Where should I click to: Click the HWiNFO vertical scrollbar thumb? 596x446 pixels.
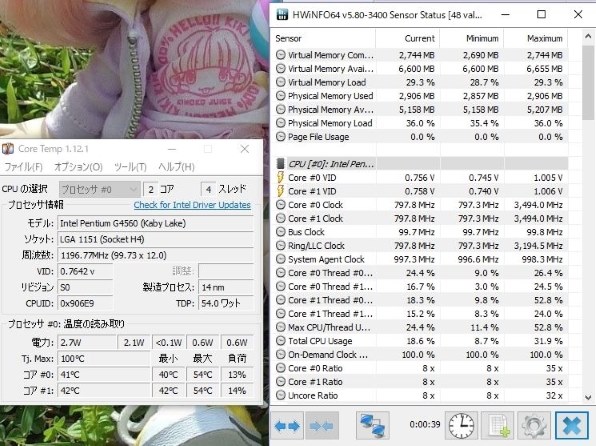pyautogui.click(x=588, y=83)
